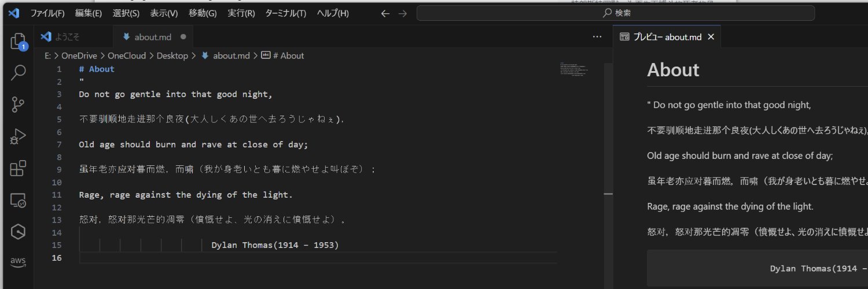Viewport: 868px width, 289px height.
Task: Open the Search view icon
Action: 19,73
